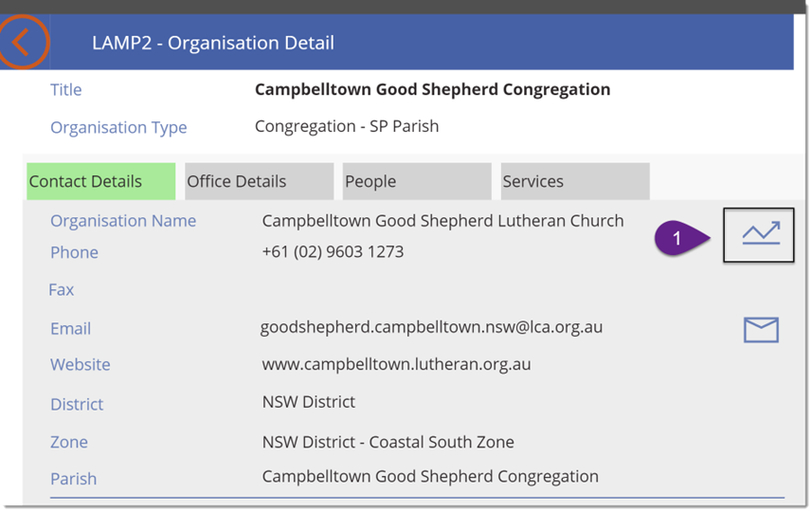Click the Zone label
Viewport: 812px width, 512px height.
(x=69, y=443)
